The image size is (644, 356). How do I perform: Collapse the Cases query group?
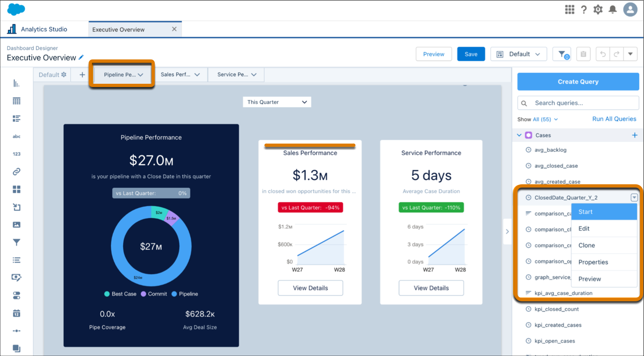point(519,135)
